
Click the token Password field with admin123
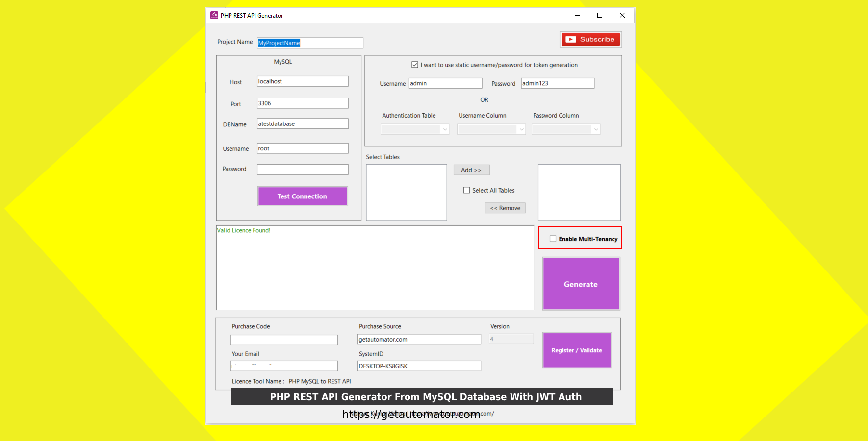558,83
